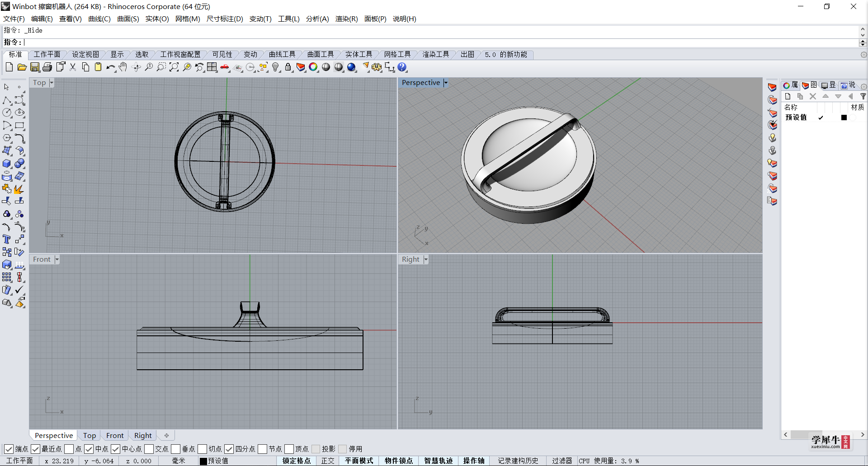Open a file with the folder icon
The height and width of the screenshot is (466, 868).
22,67
